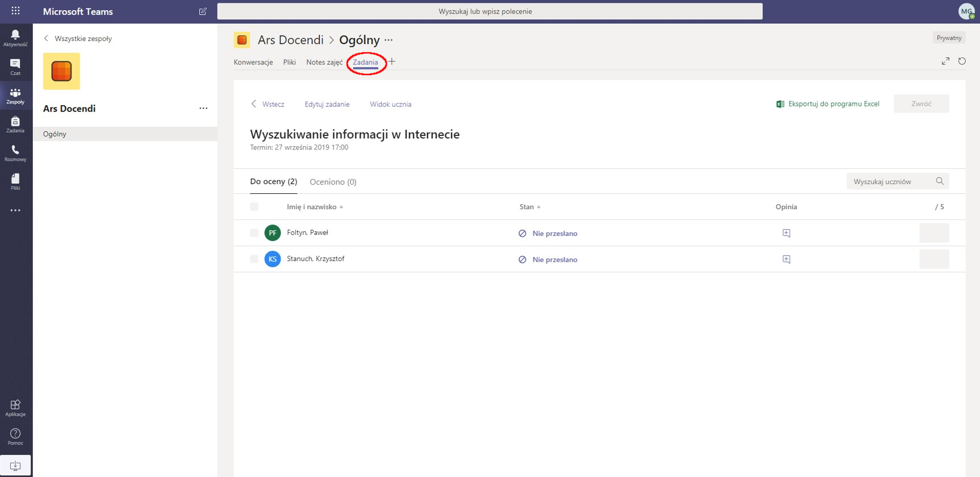Show more apps ellipsis in left rail

coord(15,210)
